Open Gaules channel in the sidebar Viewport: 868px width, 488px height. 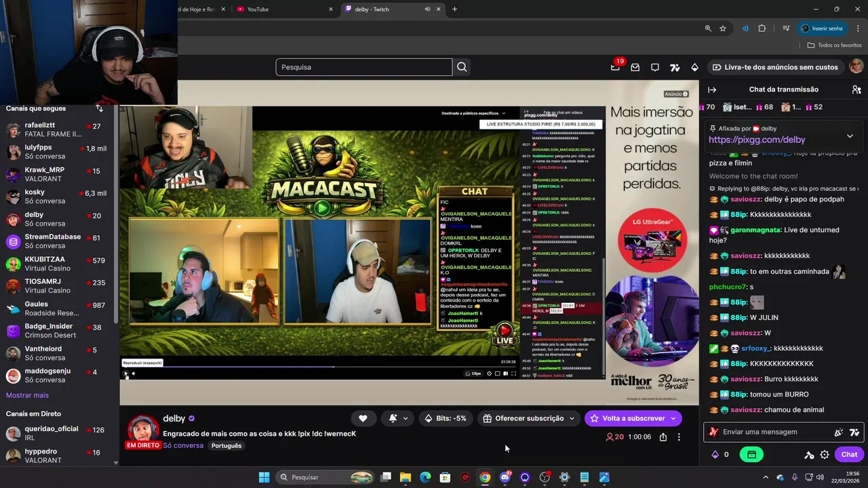[x=58, y=308]
